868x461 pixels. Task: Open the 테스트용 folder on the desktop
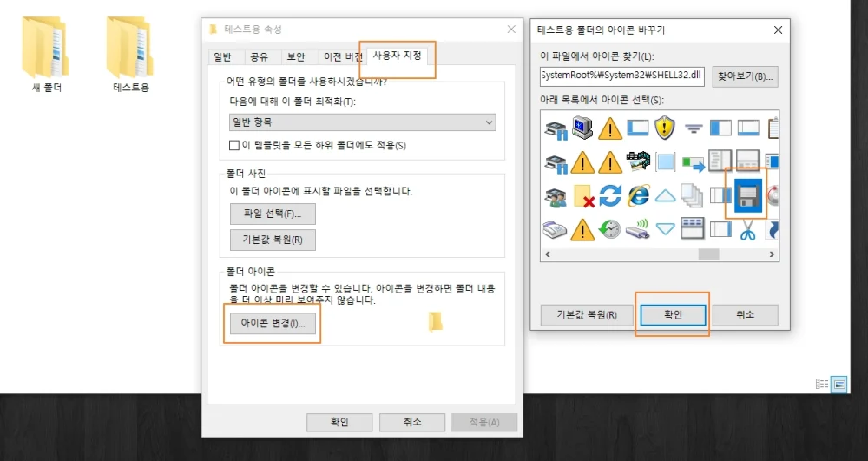coord(130,53)
